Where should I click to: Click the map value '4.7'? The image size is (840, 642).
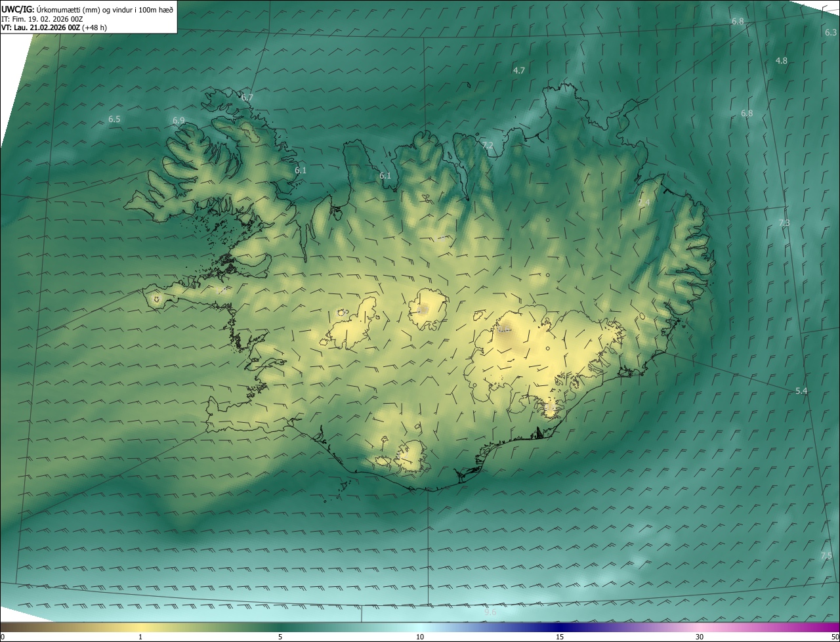519,70
